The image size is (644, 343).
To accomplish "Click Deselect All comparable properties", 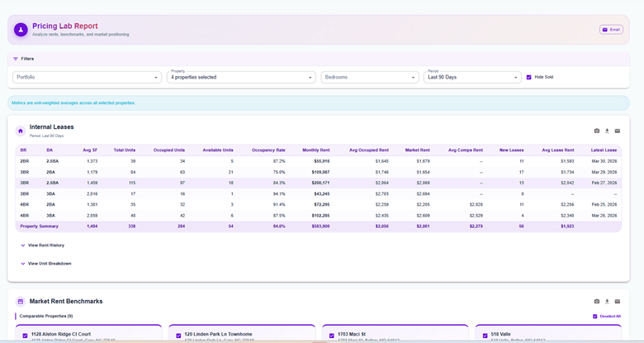I will pos(607,316).
